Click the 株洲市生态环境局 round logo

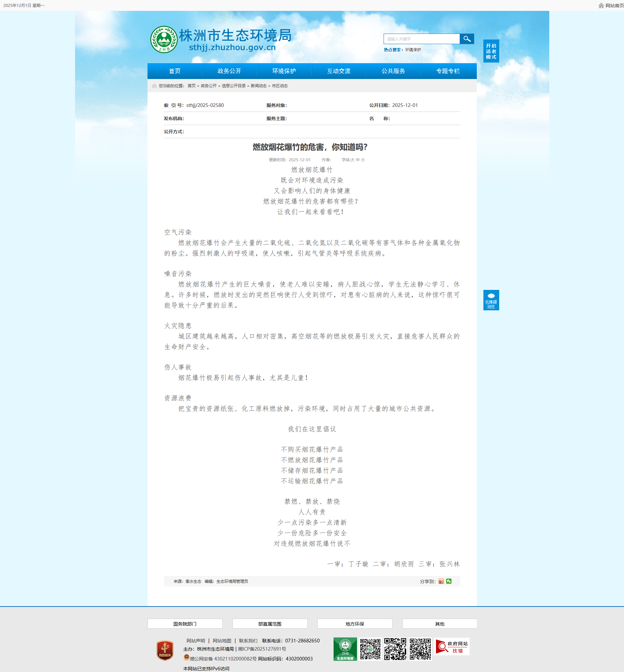[x=164, y=39]
